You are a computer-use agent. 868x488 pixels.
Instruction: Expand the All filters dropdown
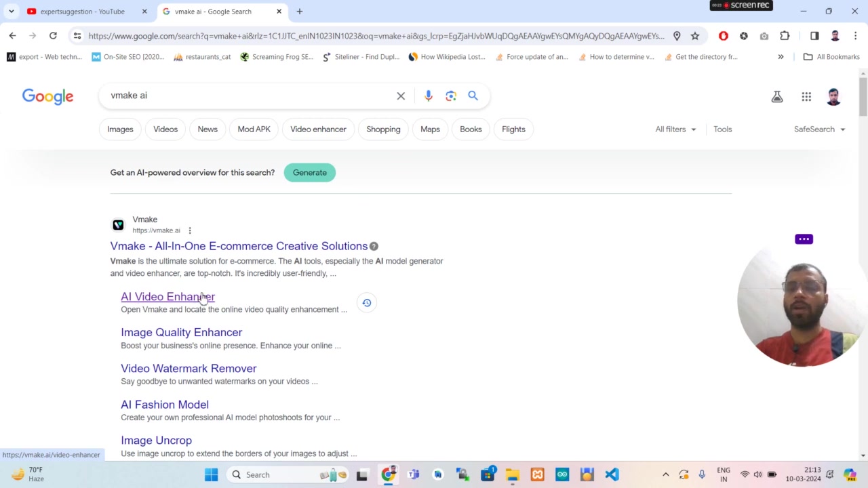(675, 129)
